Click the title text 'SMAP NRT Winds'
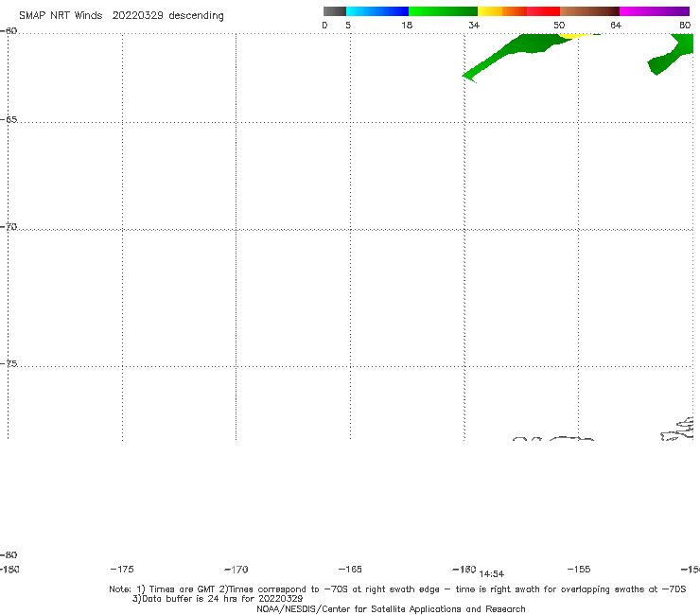700x615 pixels. (61, 15)
